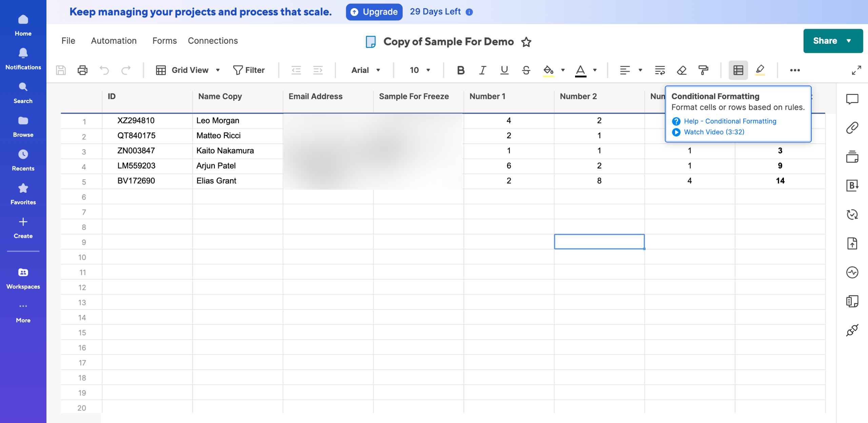Open the Brandfolder B icon
The image size is (868, 423).
[852, 185]
